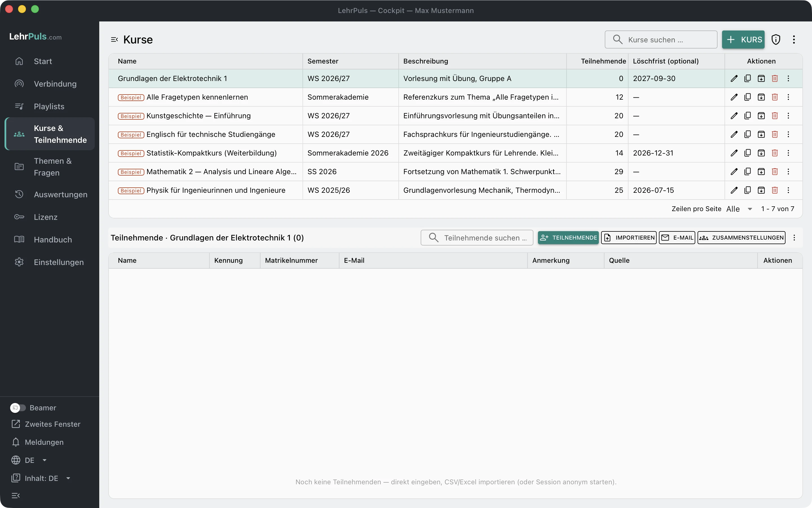Screen dimensions: 812x508
Task: Open Meldungen notifications
Action: pyautogui.click(x=37, y=442)
